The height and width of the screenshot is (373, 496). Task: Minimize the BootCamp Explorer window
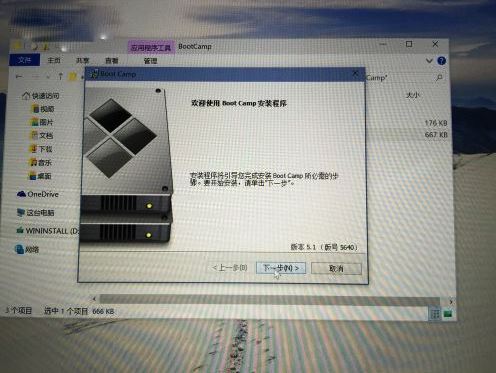pos(383,44)
